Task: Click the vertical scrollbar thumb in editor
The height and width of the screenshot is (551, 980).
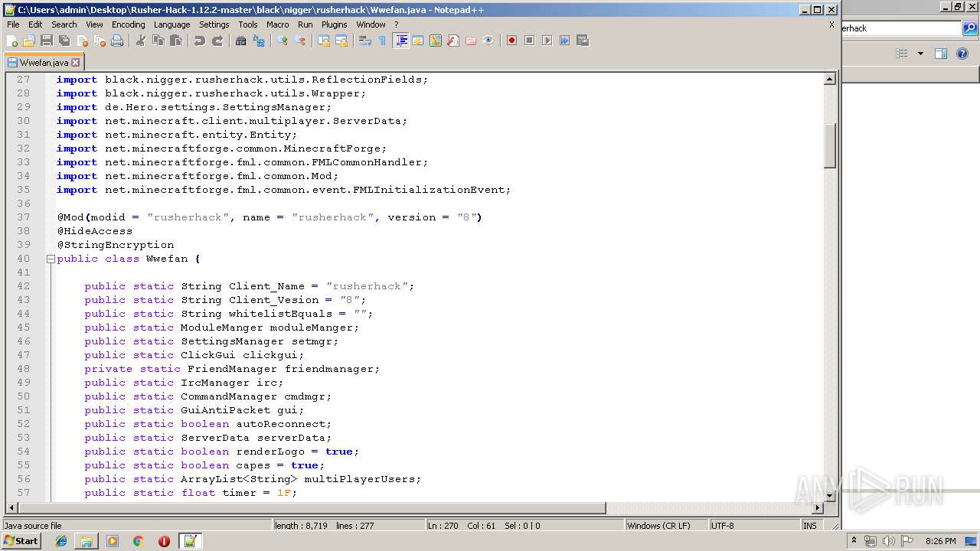Action: [830, 145]
